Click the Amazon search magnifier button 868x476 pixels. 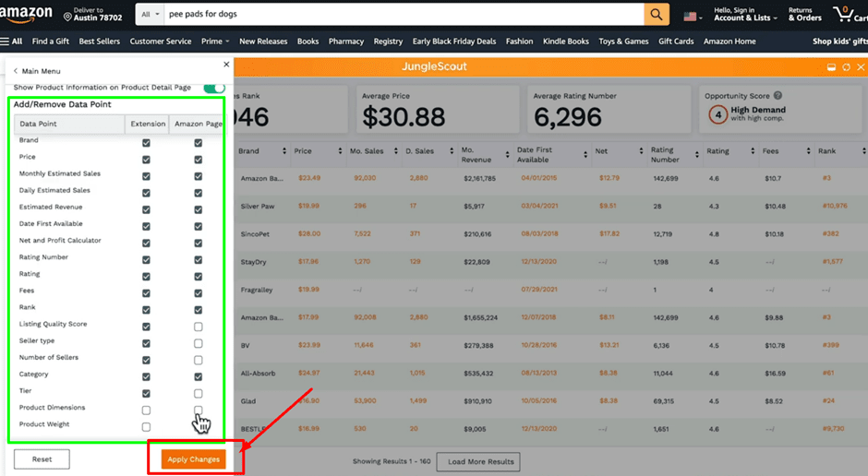pyautogui.click(x=656, y=15)
